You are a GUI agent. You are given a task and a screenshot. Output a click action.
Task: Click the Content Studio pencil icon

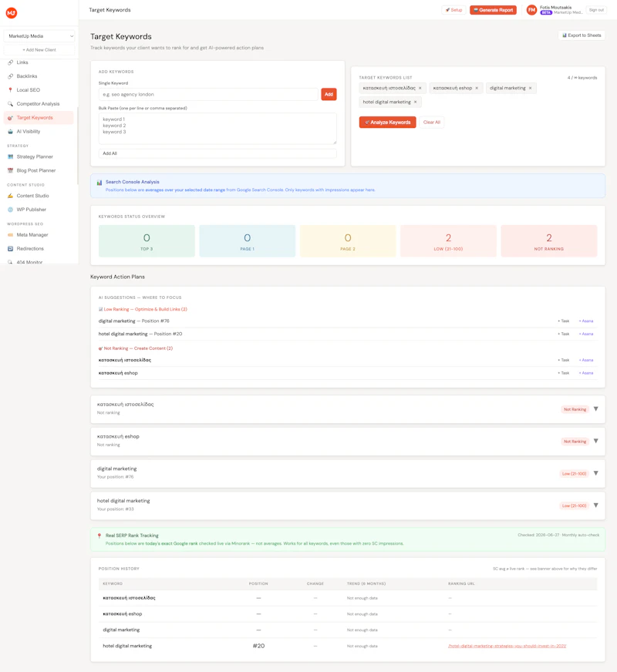tap(10, 196)
